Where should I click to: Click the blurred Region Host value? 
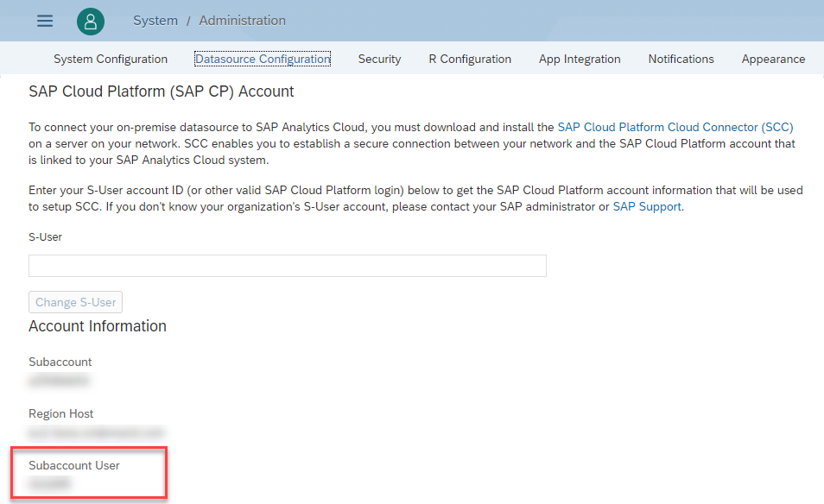(x=96, y=432)
